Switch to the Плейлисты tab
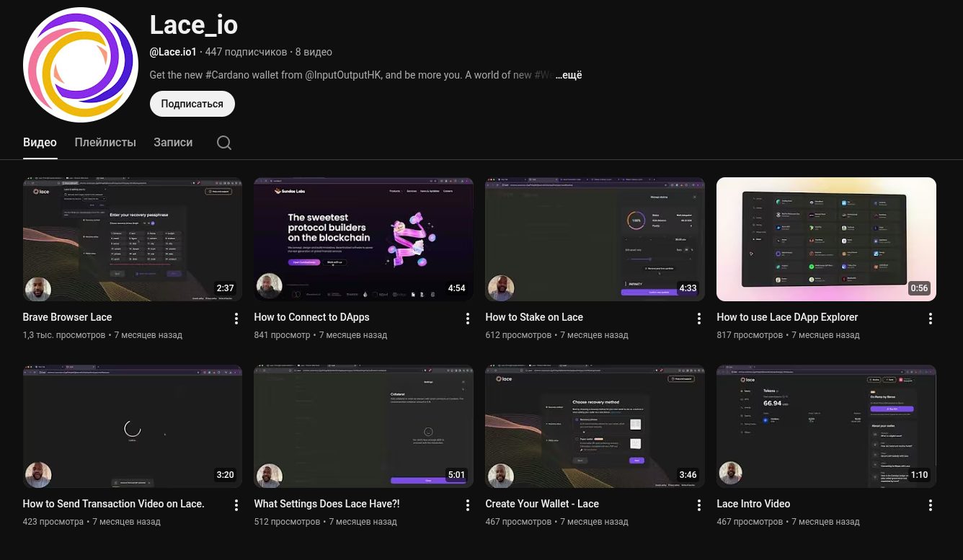 (105, 143)
